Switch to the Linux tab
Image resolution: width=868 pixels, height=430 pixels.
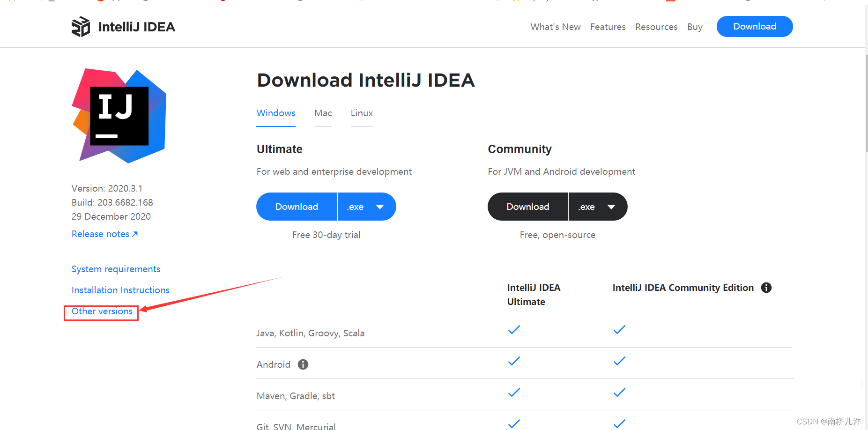[x=362, y=113]
